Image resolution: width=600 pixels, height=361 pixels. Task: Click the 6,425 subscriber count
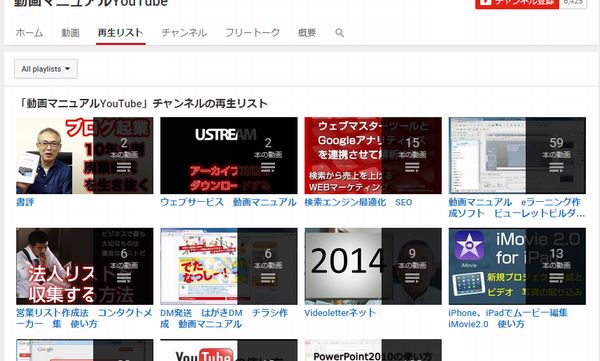tap(573, 3)
